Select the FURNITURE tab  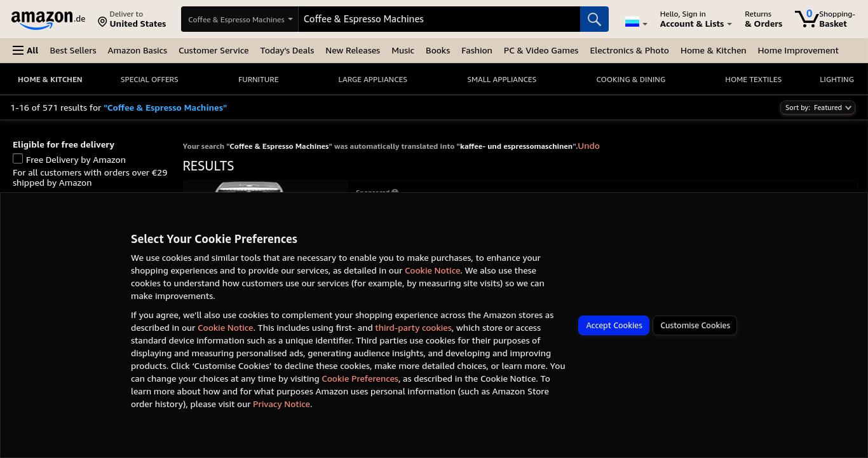pos(259,80)
